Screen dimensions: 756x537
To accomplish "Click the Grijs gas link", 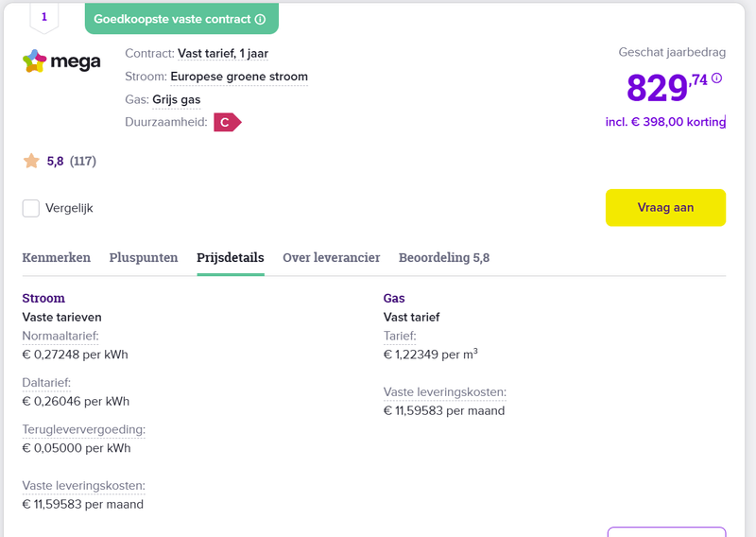I will point(176,99).
